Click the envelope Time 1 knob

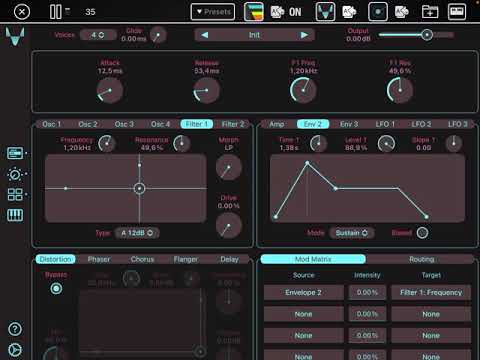tap(319, 144)
